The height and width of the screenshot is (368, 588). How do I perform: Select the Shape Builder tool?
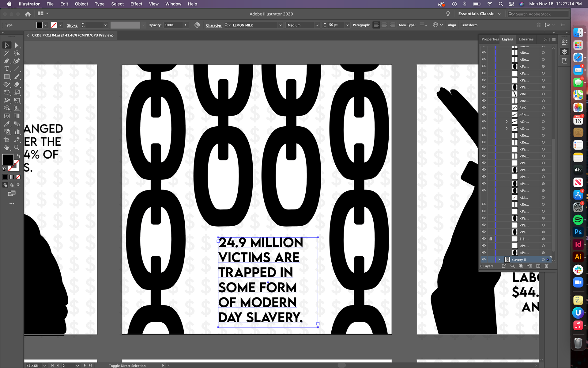(7, 108)
